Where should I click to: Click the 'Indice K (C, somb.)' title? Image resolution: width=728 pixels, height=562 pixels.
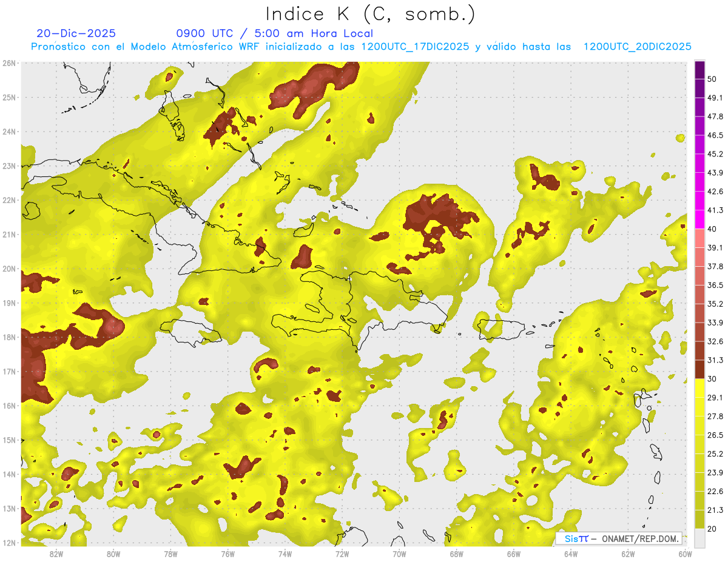pos(371,14)
